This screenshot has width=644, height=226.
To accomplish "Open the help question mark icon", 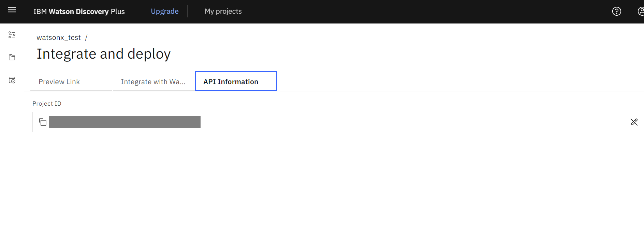I will pyautogui.click(x=616, y=11).
